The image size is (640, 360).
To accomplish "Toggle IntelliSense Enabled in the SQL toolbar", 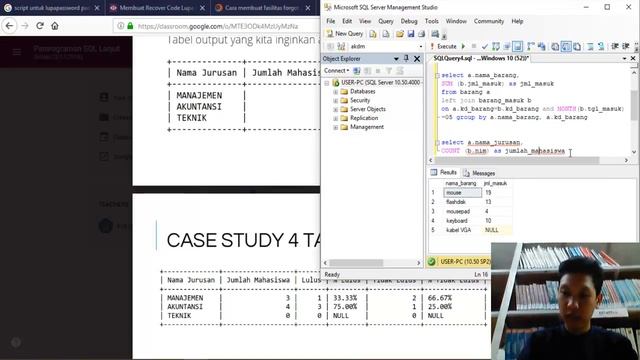I will click(x=517, y=47).
